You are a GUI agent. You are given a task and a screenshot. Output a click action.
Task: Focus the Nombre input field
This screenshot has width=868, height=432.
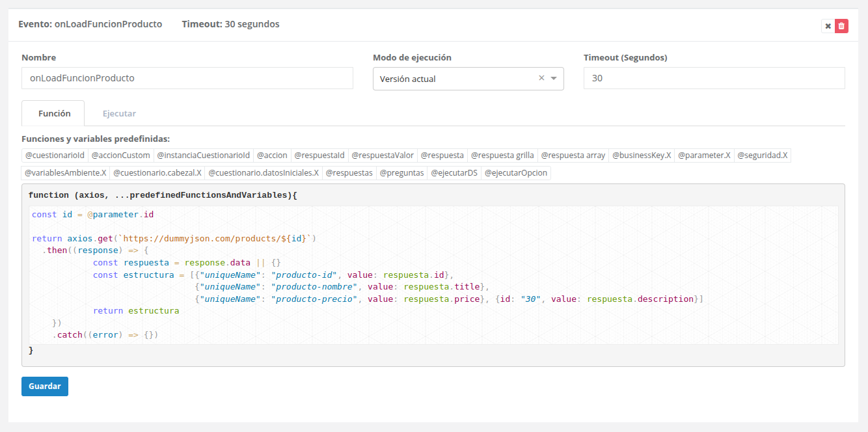point(187,78)
